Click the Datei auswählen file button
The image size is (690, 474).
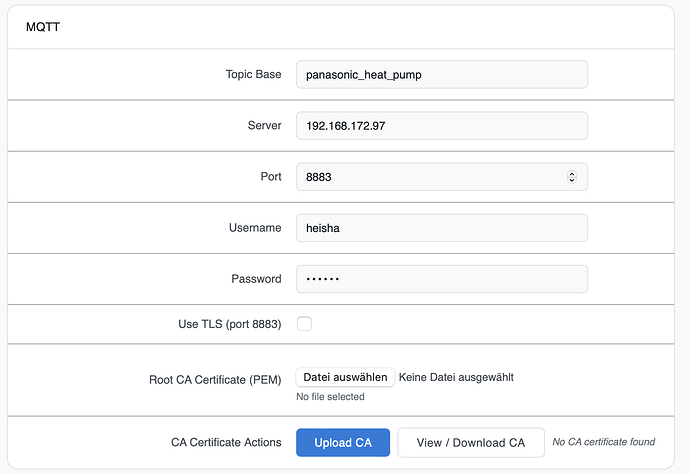(345, 377)
